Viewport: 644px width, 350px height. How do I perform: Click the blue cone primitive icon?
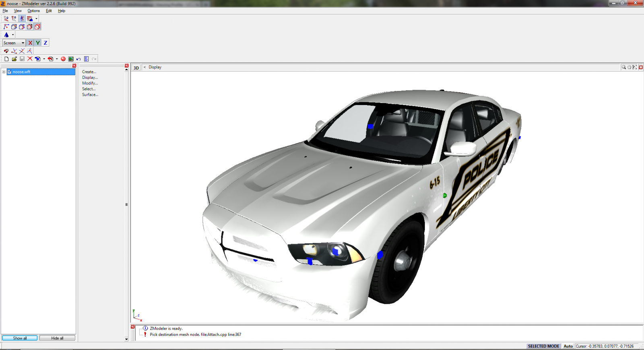pyautogui.click(x=6, y=35)
